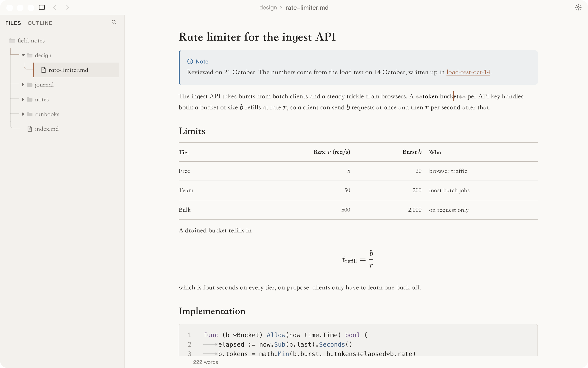The width and height of the screenshot is (588, 368).
Task: Click code line 1 func Allow
Action: [x=285, y=335]
